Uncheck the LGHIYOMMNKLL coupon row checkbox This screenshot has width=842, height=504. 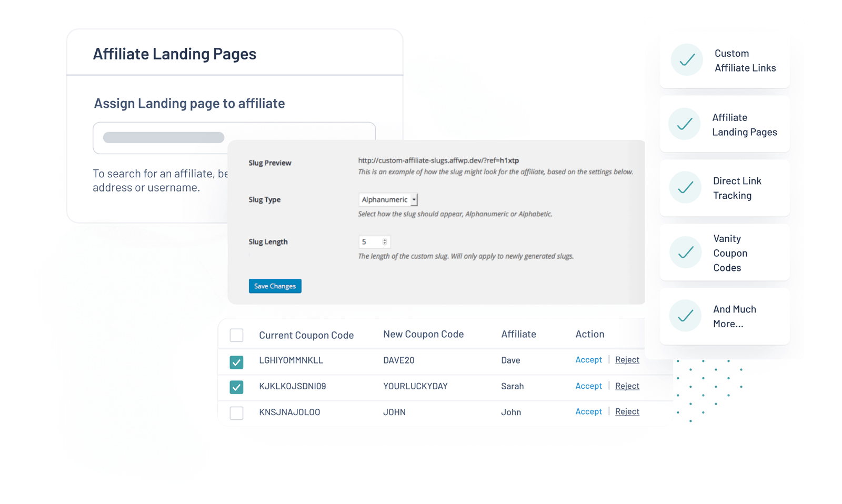[237, 362]
